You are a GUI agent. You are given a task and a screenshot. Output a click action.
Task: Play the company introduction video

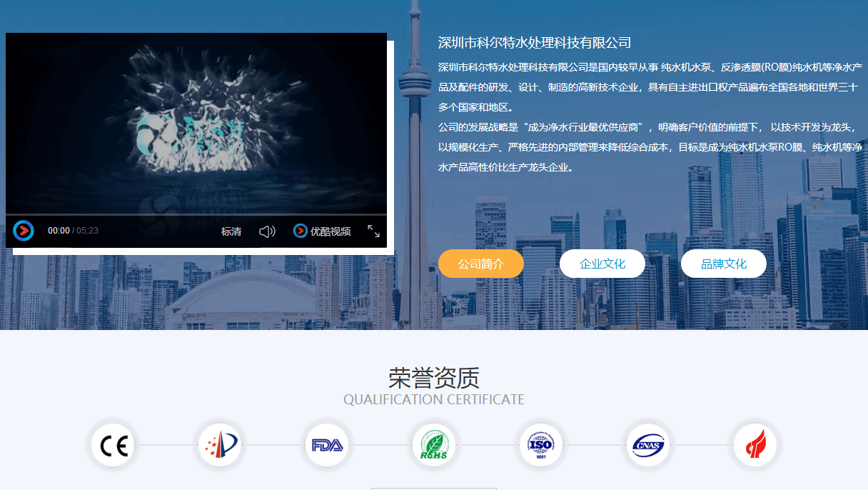click(23, 230)
